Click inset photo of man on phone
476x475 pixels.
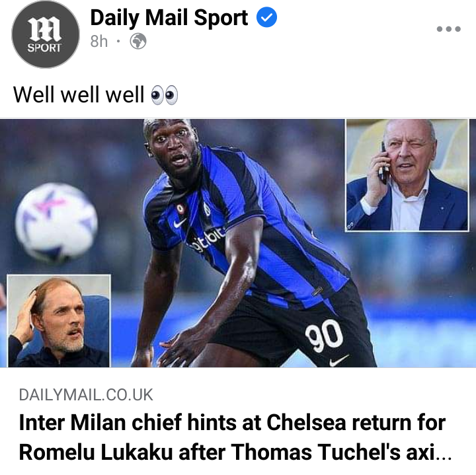tap(407, 175)
